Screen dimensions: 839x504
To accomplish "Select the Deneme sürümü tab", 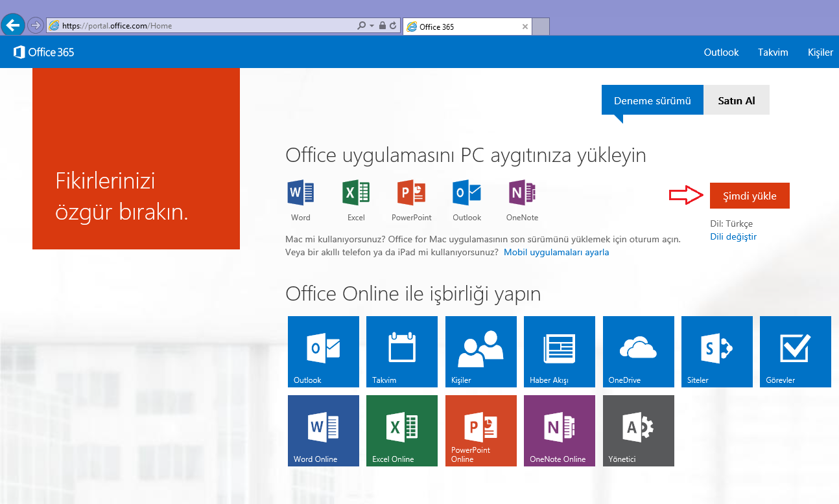I will 652,100.
